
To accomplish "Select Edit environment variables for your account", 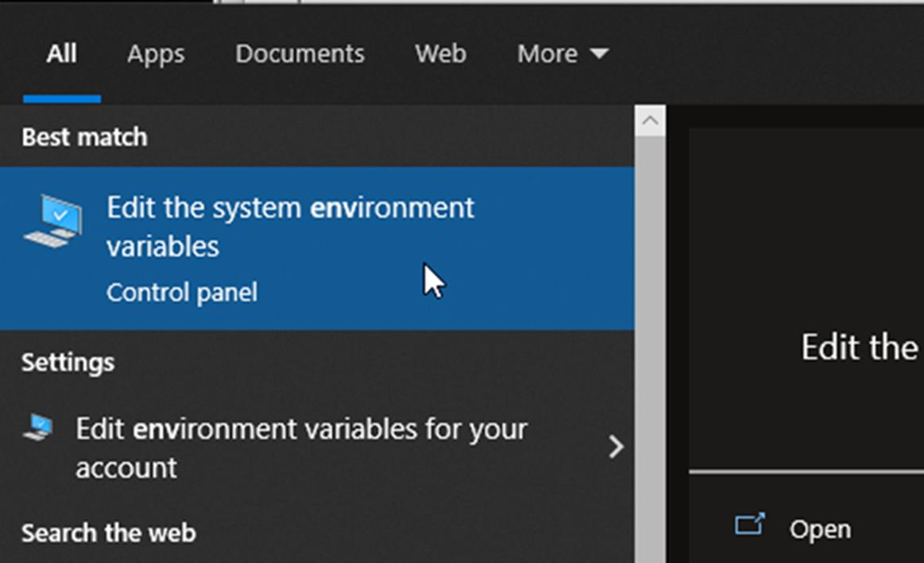I will pyautogui.click(x=301, y=447).
